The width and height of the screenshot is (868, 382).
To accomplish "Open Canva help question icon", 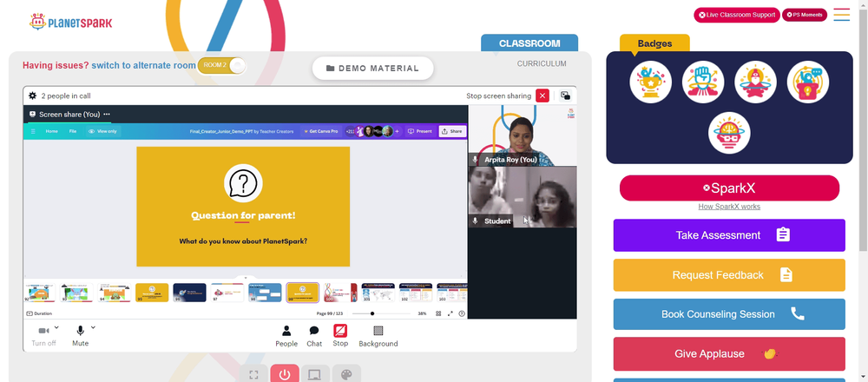I will [463, 313].
